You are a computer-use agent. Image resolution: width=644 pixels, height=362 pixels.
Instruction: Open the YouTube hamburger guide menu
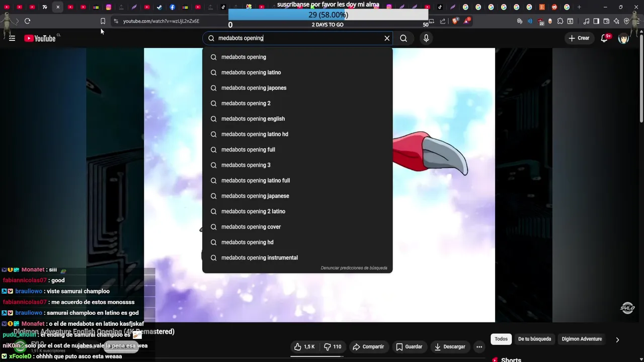(12, 38)
